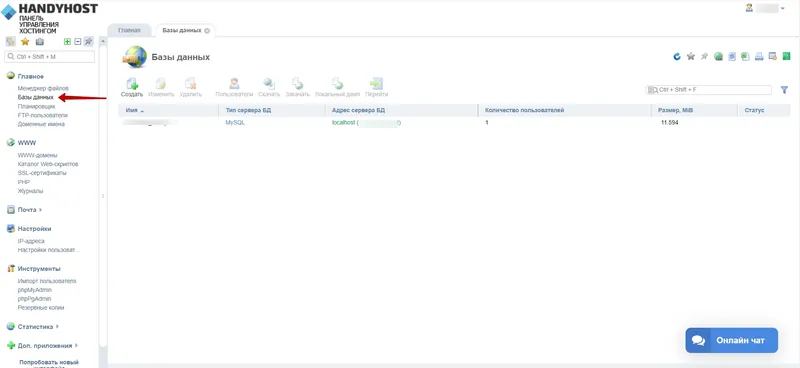Switch to the Главная tab

point(129,31)
